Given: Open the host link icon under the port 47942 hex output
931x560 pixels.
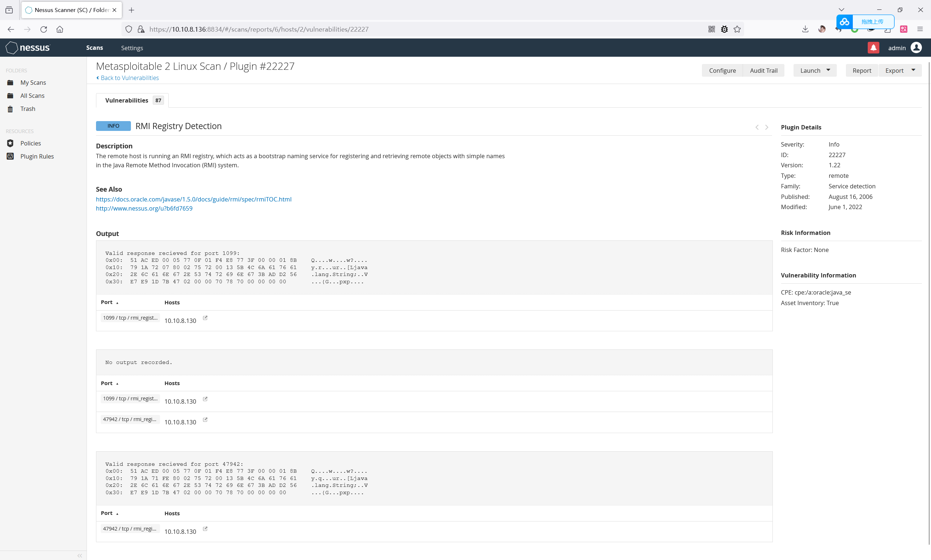Looking at the screenshot, I should click(205, 529).
